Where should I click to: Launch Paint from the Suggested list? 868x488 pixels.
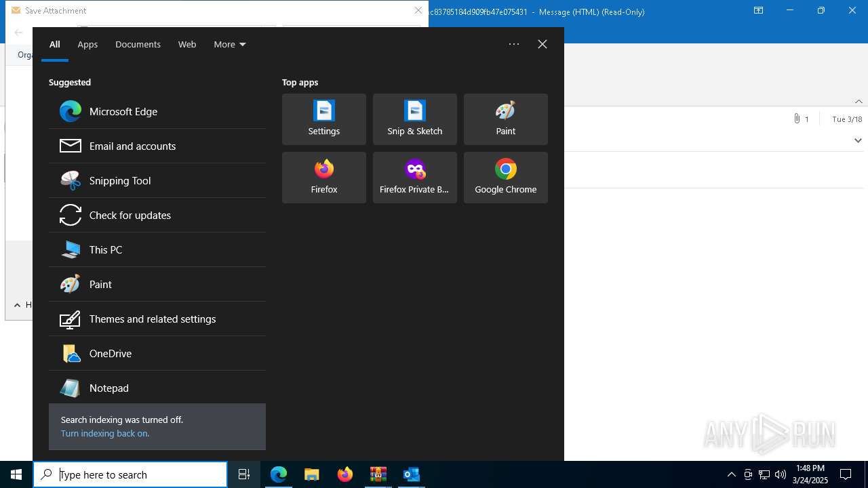tap(157, 284)
